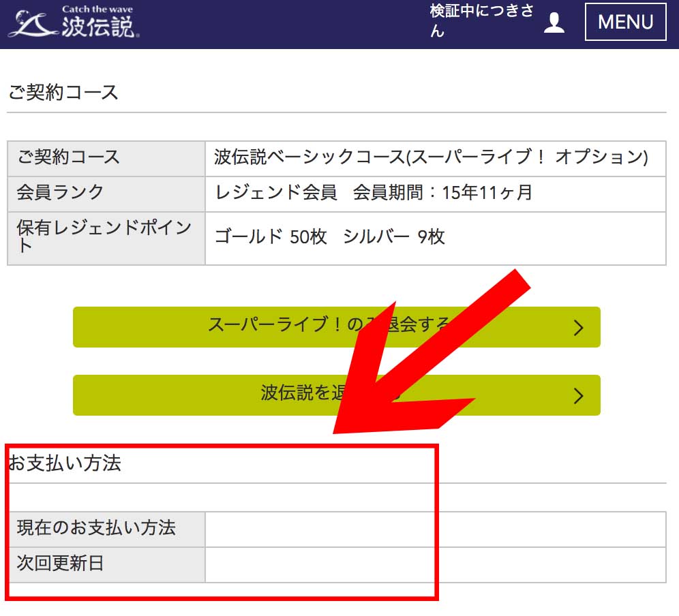The height and width of the screenshot is (616, 679).
Task: Click the レジェンド会員 membership period value
Action: click(374, 193)
